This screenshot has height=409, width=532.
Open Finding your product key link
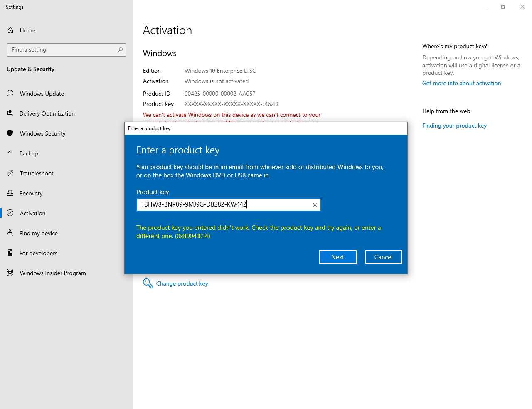454,126
